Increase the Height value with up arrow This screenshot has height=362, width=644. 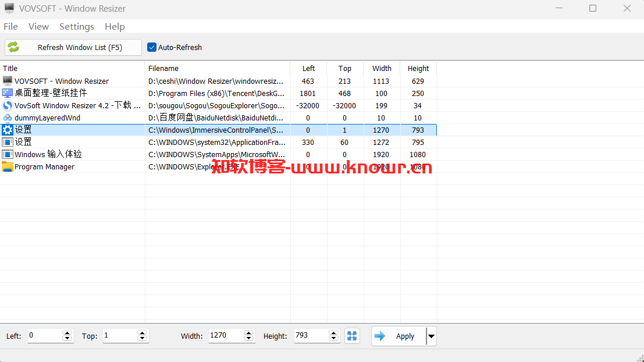point(333,332)
